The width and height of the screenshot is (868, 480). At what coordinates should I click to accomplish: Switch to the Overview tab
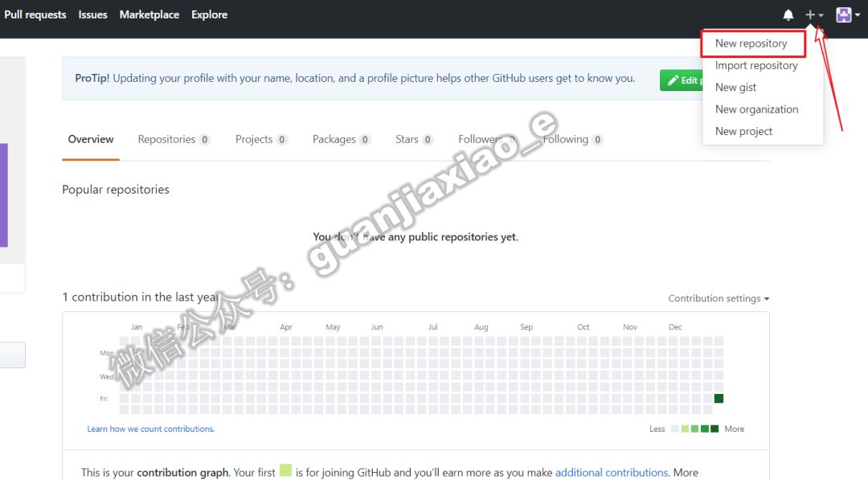91,140
